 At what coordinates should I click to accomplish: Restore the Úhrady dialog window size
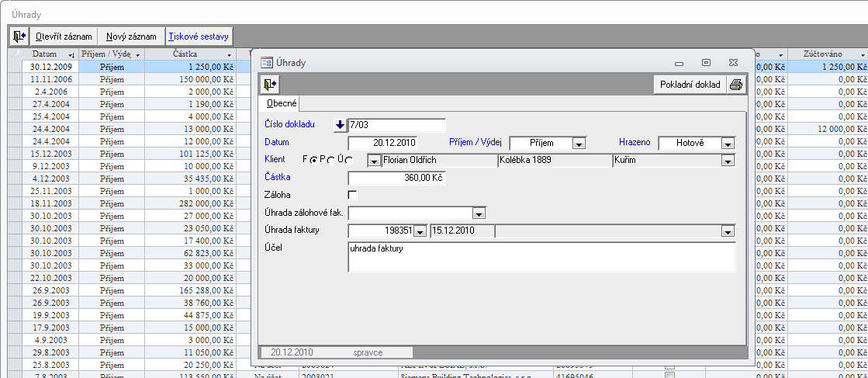(x=706, y=63)
